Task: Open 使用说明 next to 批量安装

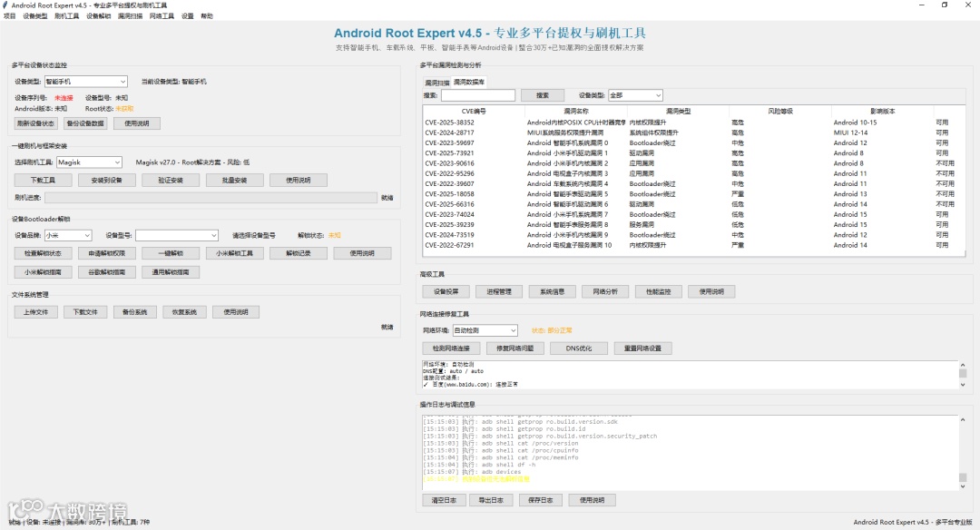Action: [x=299, y=180]
